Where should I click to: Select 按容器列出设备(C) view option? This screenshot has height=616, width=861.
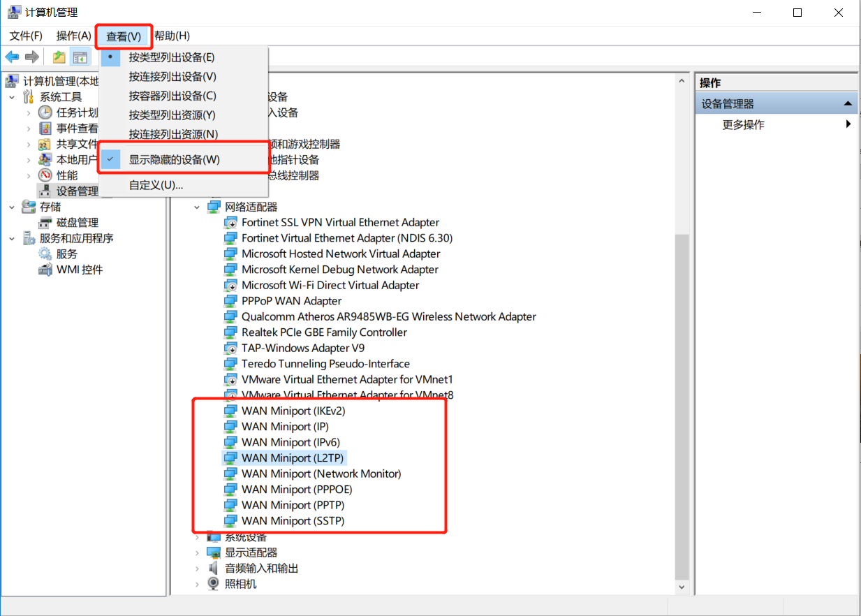pos(184,96)
